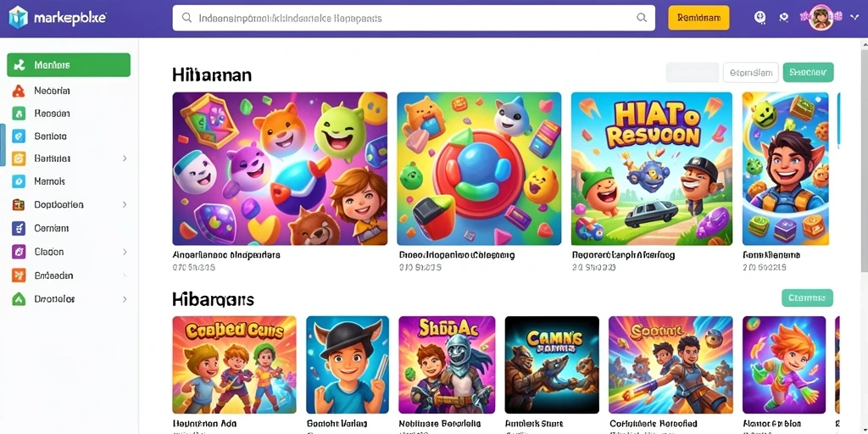The height and width of the screenshot is (434, 868).
Task: Click the outlined Seomsiam button
Action: coord(751,73)
